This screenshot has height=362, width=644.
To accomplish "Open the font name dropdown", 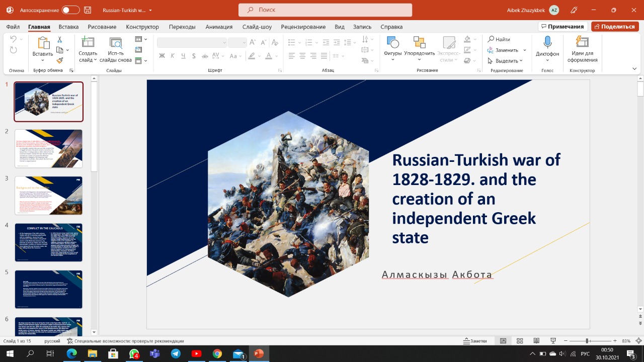I will pyautogui.click(x=223, y=43).
